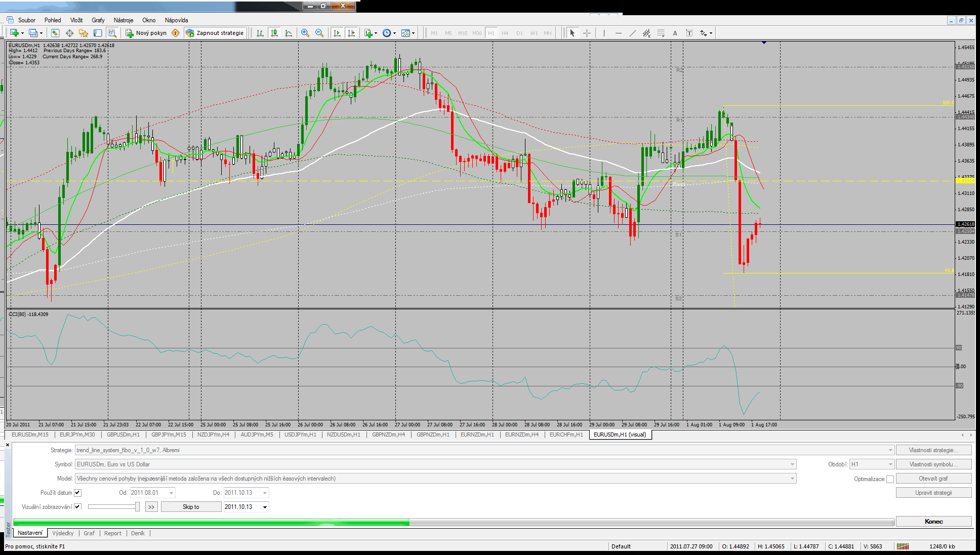Open the chart Templates icon
980x555 pixels.
405,33
